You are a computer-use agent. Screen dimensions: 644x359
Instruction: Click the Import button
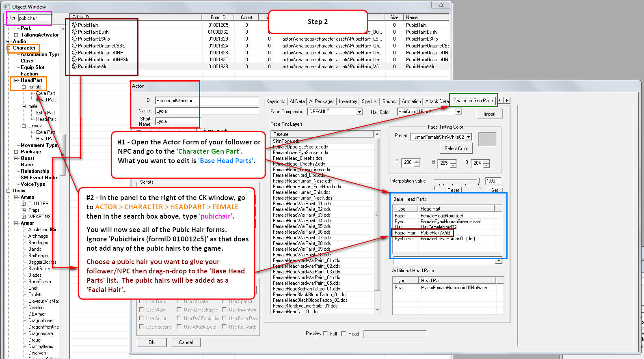click(489, 114)
